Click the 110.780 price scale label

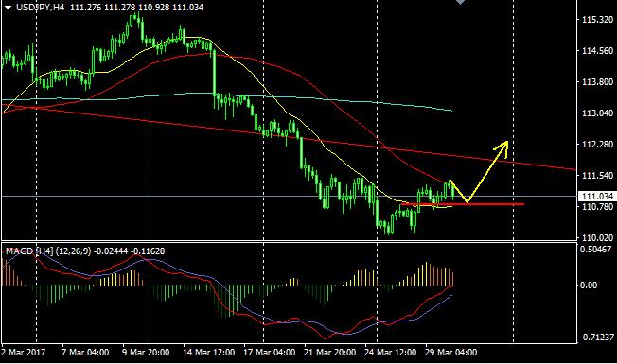pos(597,206)
